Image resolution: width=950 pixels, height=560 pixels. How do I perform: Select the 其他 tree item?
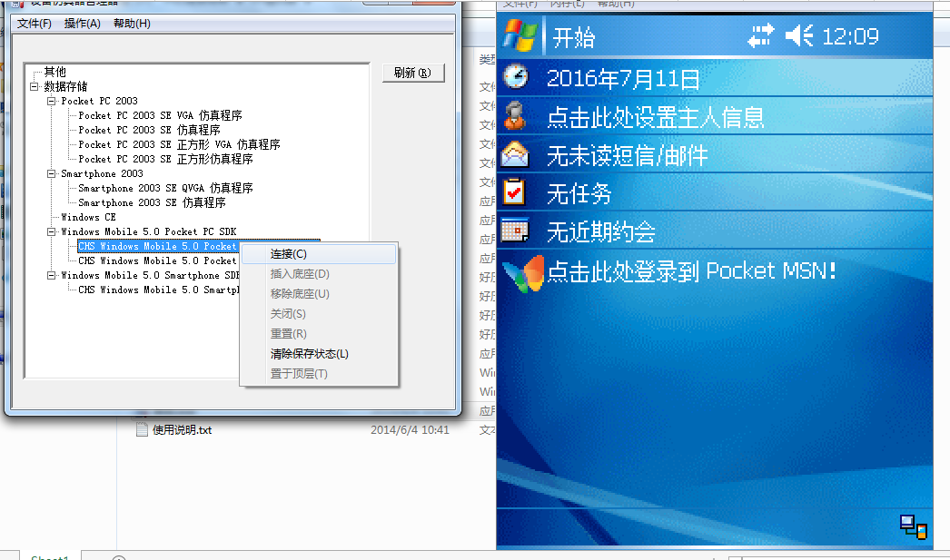click(55, 72)
